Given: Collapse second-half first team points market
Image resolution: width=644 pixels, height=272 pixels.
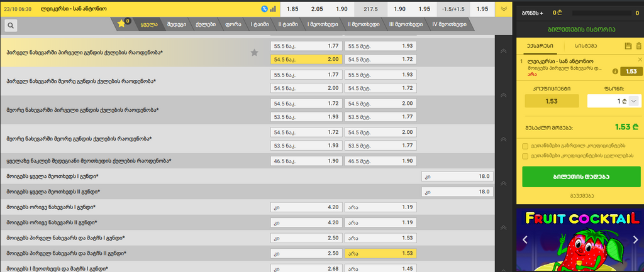Looking at the screenshot, I should [x=503, y=139].
